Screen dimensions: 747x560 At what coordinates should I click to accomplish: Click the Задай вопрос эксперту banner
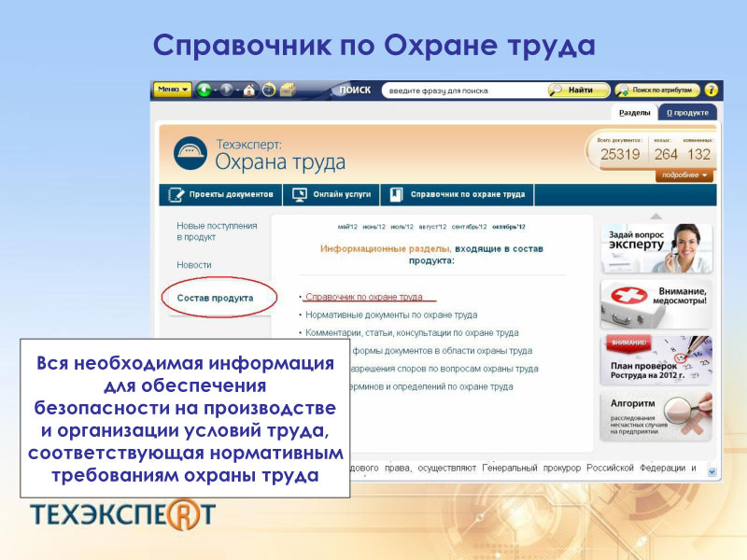pos(656,248)
